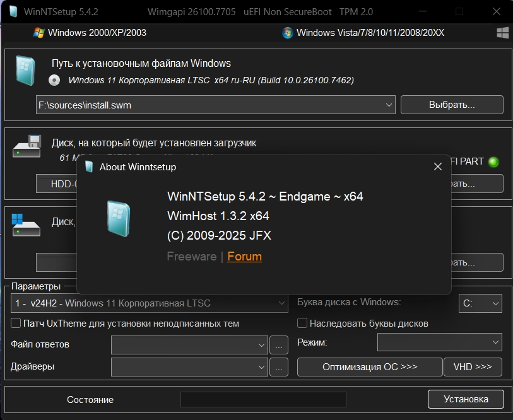The height and width of the screenshot is (420, 513).
Task: Click the installation files box icon
Action: 25,71
